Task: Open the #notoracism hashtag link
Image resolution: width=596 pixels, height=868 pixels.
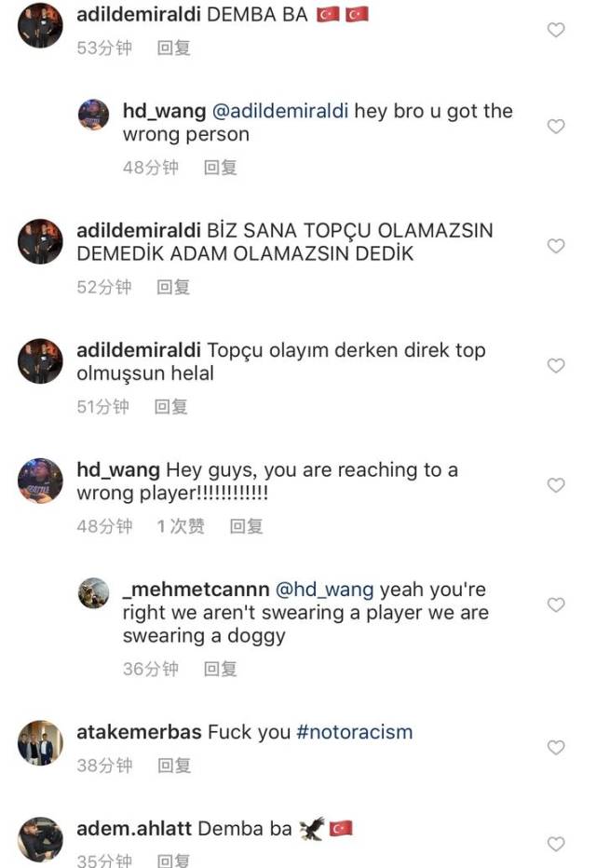Action: click(x=355, y=732)
